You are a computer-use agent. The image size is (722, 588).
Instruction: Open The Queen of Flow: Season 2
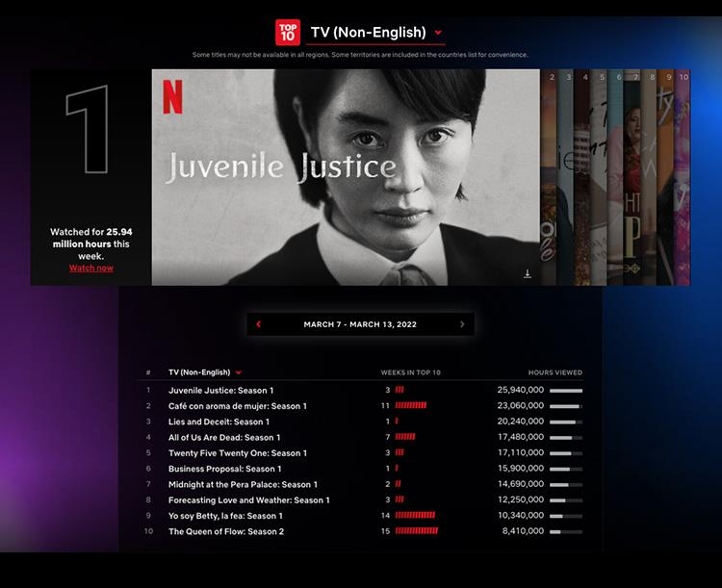click(x=226, y=531)
